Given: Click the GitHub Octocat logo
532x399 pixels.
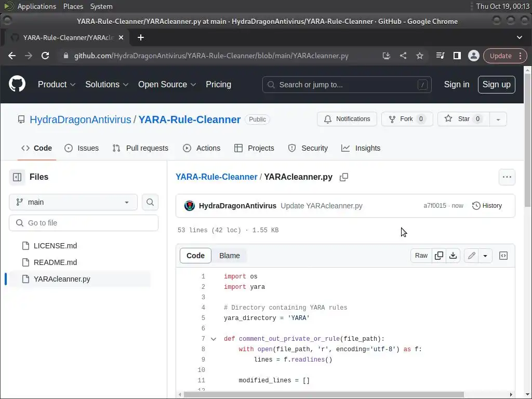Looking at the screenshot, I should [x=17, y=84].
